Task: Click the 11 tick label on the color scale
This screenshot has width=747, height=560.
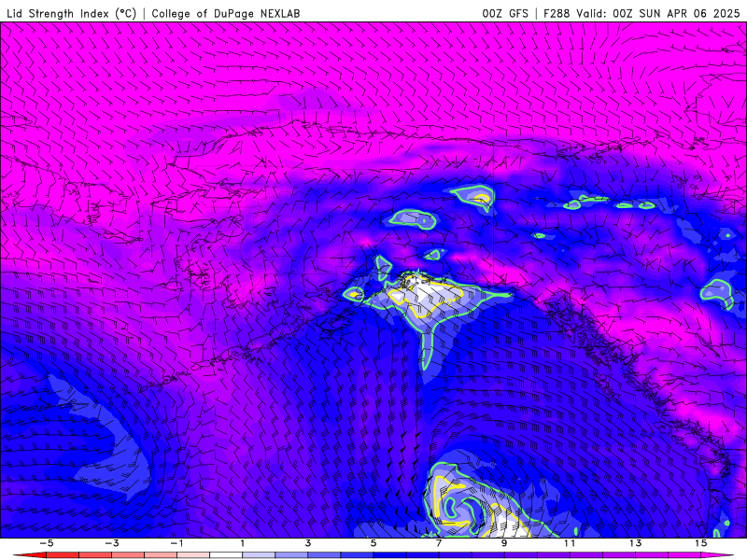Action: tap(570, 543)
